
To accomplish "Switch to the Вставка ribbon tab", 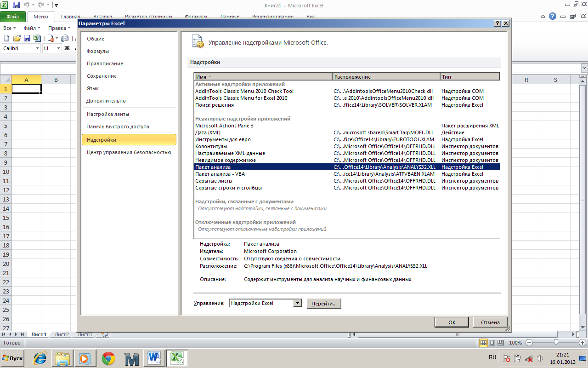I will tap(102, 17).
